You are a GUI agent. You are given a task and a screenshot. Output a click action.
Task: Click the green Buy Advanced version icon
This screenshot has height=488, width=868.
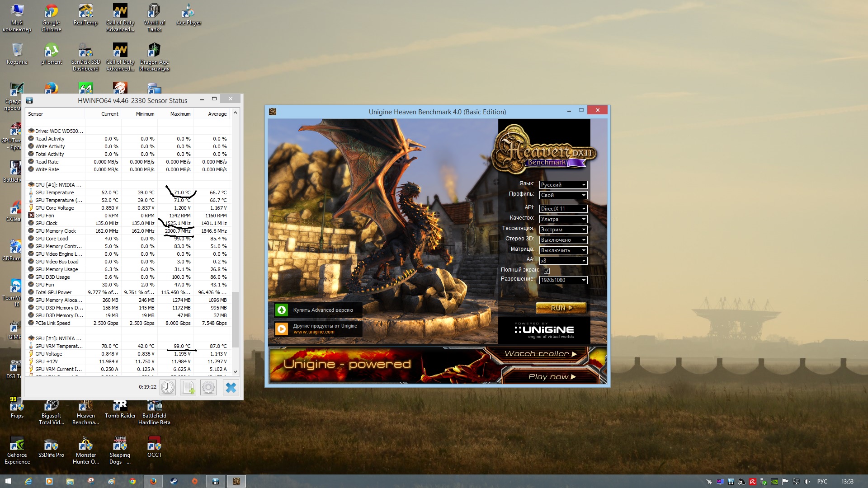(282, 310)
